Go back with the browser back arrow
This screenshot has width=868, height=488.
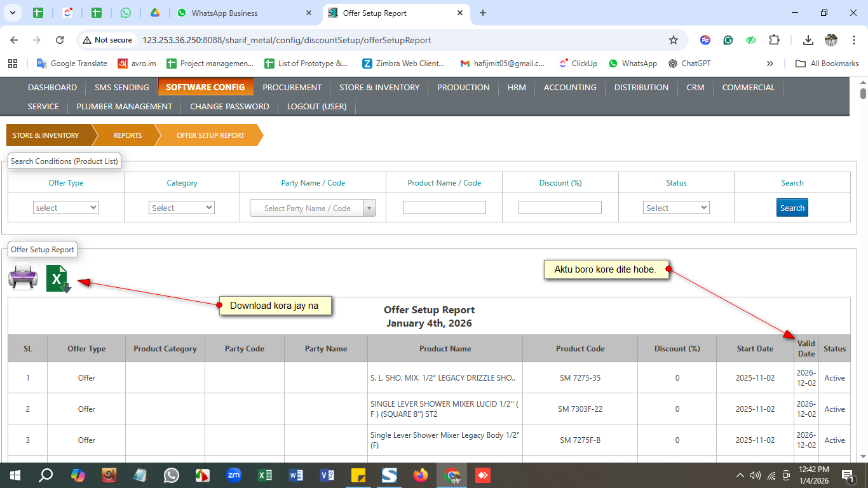click(x=14, y=40)
